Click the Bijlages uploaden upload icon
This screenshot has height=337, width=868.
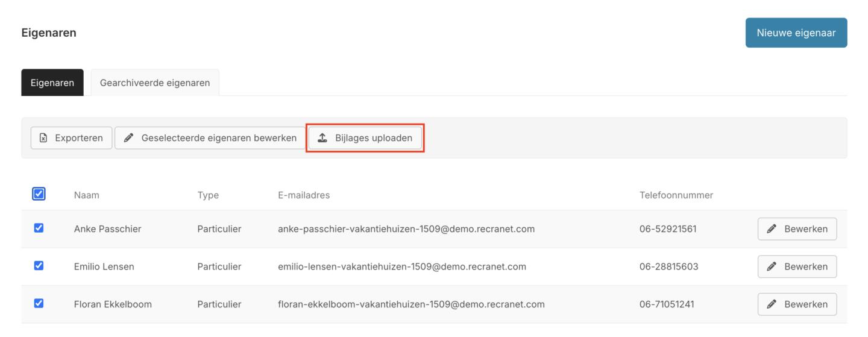pos(322,138)
